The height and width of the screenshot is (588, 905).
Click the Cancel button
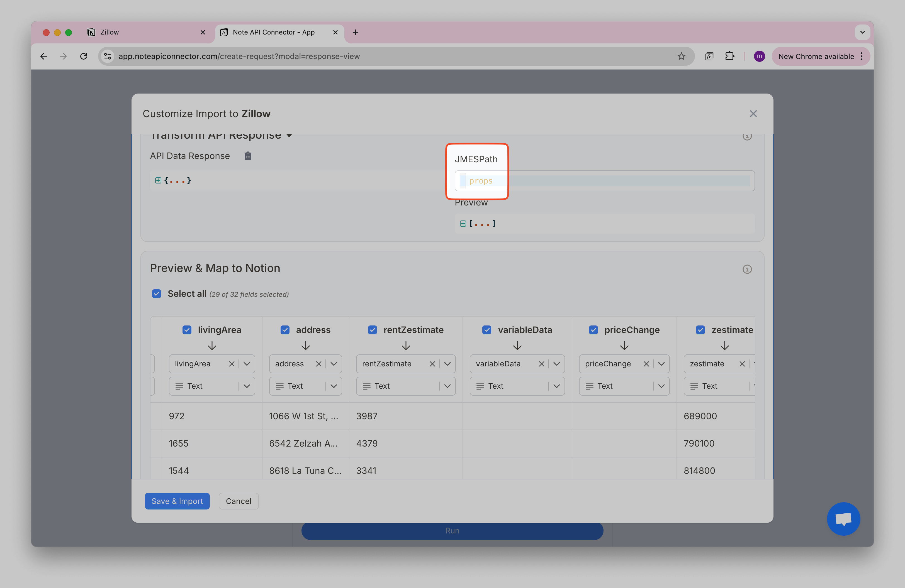coord(239,501)
